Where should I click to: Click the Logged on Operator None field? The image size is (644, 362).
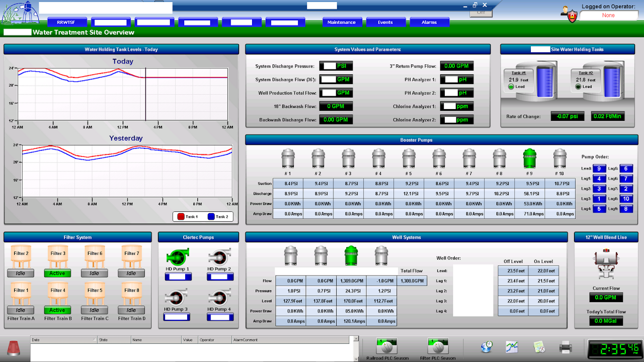click(x=608, y=16)
